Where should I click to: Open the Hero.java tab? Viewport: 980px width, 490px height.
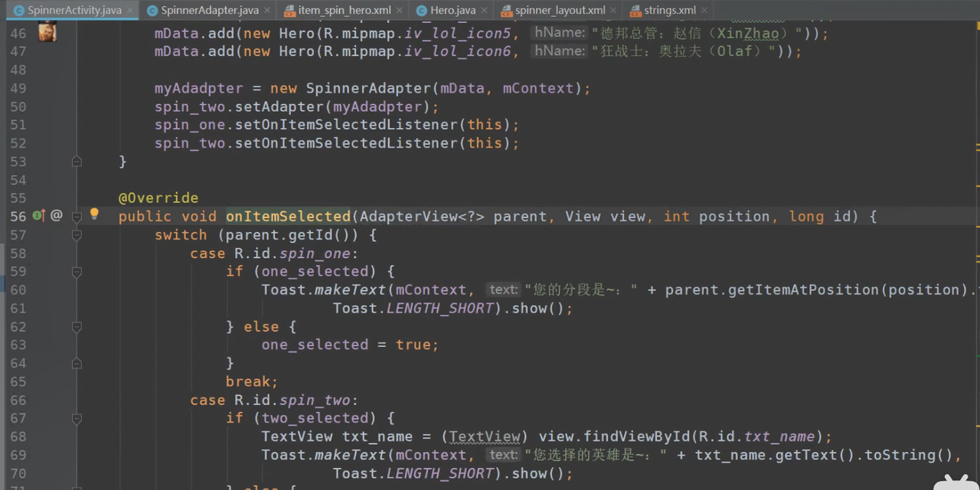[x=452, y=11]
